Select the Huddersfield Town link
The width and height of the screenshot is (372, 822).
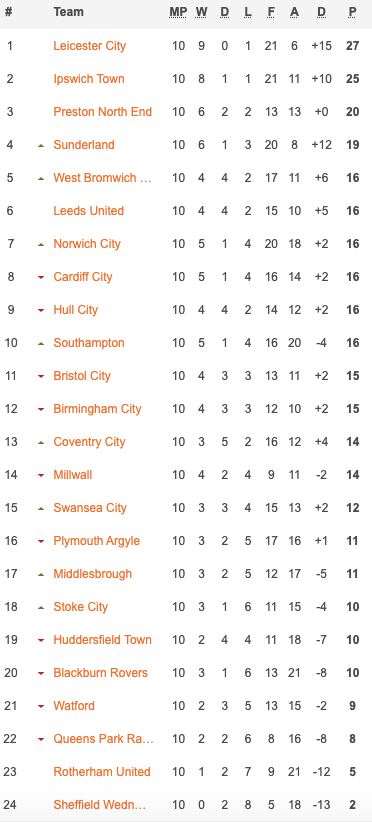(x=102, y=640)
